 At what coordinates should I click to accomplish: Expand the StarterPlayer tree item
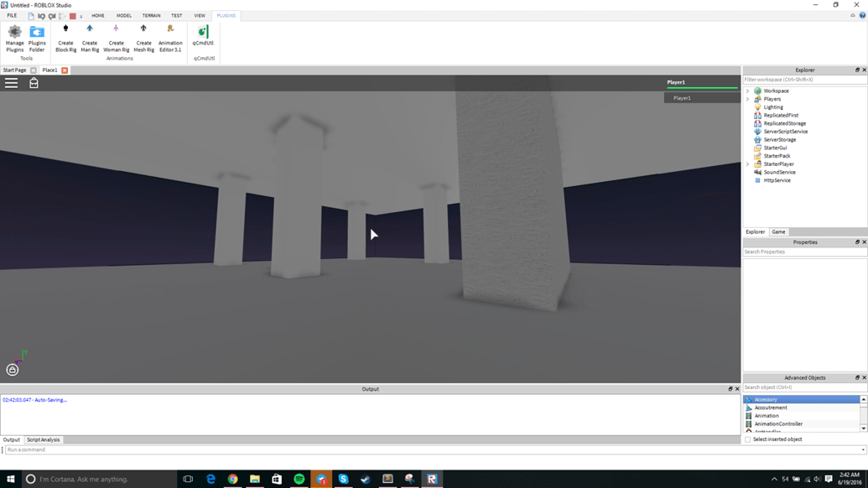748,164
